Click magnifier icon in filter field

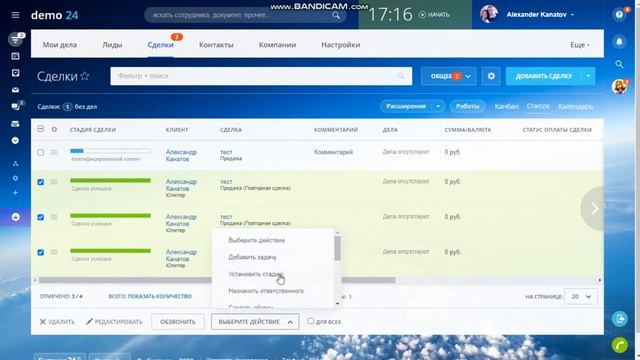(x=401, y=76)
